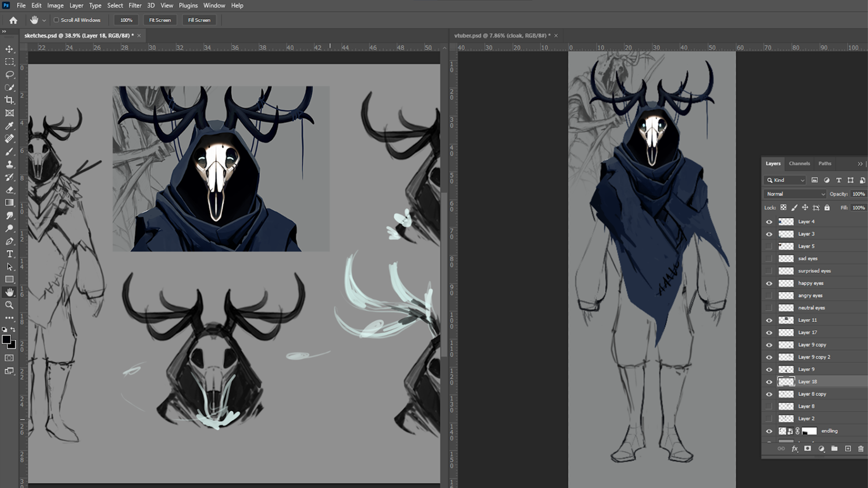
Task: Open the Hand tool preset picker
Action: 44,20
